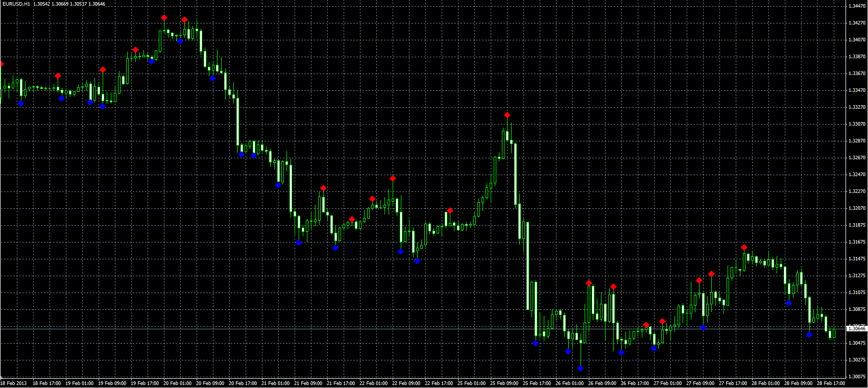Click the 1.34270 price axis label
This screenshot has height=388, width=868.
tap(857, 23)
